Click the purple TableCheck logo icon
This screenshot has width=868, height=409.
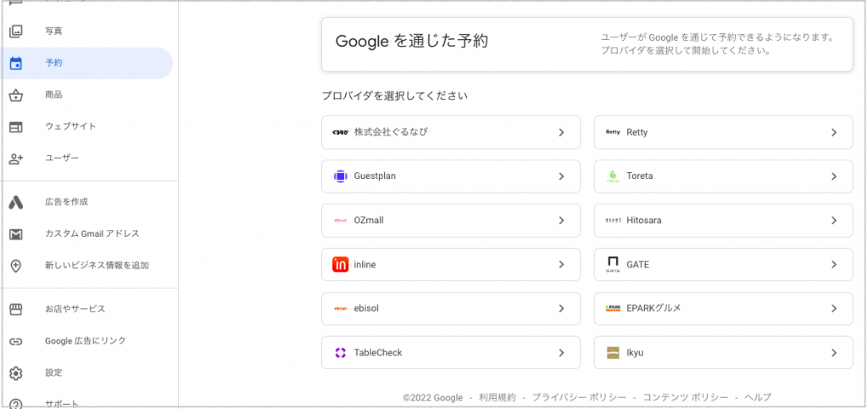pos(340,353)
